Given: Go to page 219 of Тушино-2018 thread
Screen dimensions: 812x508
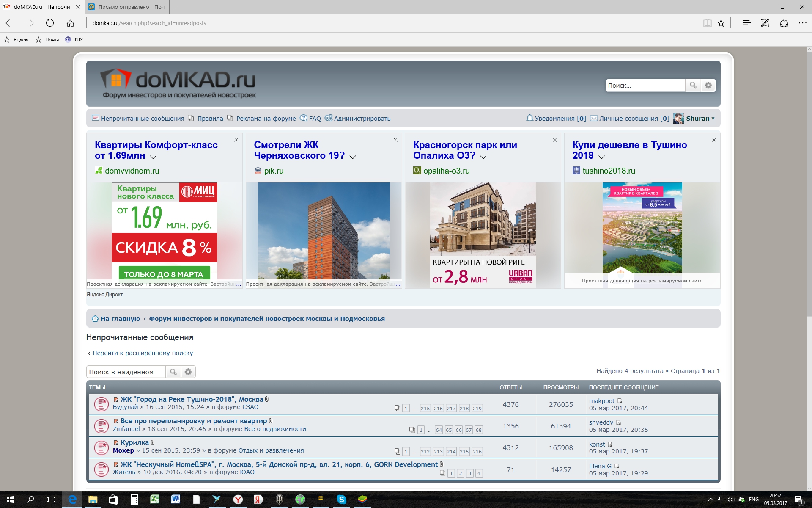Looking at the screenshot, I should 477,409.
